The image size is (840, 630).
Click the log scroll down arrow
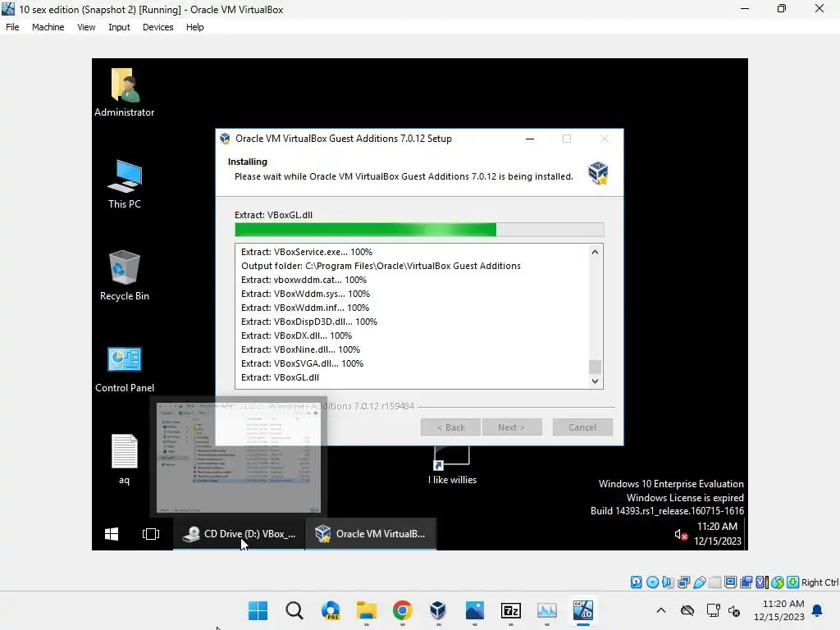coord(595,381)
